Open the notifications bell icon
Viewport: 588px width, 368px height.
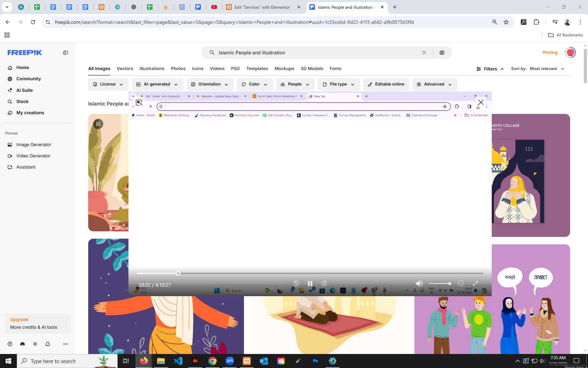(48, 344)
